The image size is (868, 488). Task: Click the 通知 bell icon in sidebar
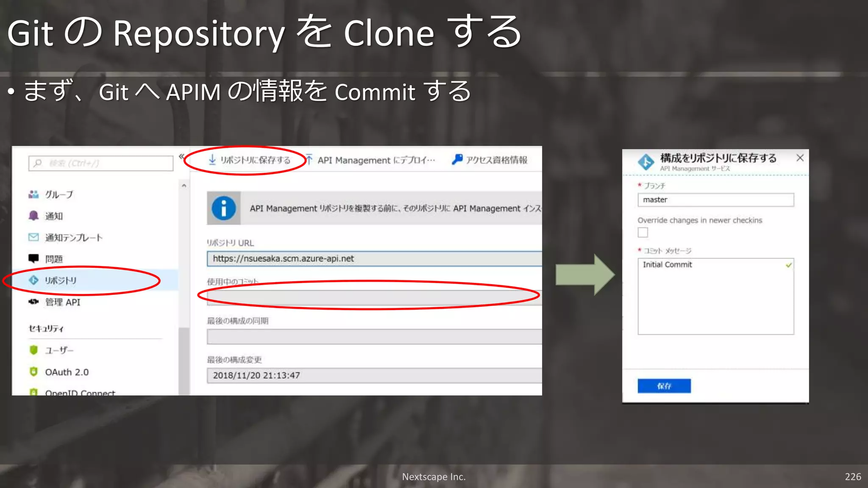tap(33, 216)
